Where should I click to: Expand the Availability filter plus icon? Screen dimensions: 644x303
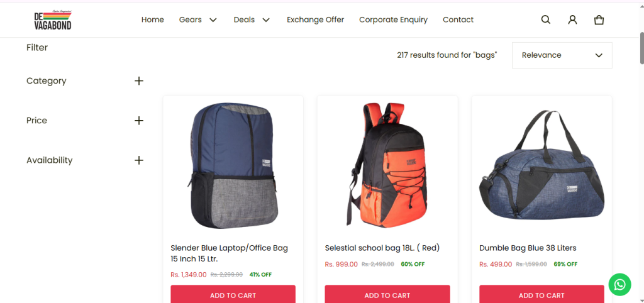(139, 160)
